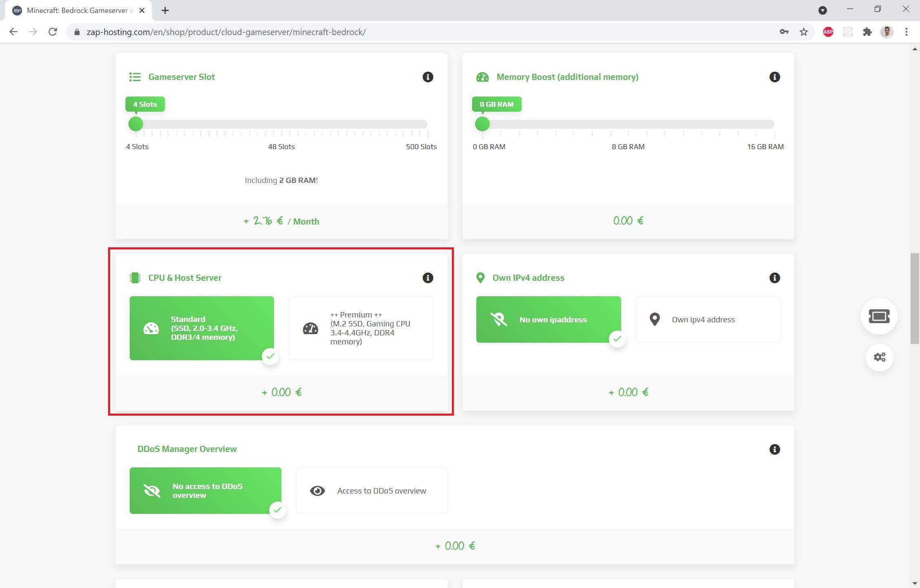Click the Gameserver Slot list icon
Viewport: 920px width, 588px height.
point(135,77)
